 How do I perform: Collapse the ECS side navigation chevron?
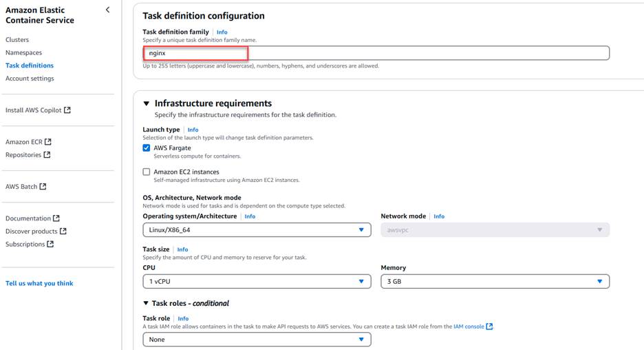(107, 10)
